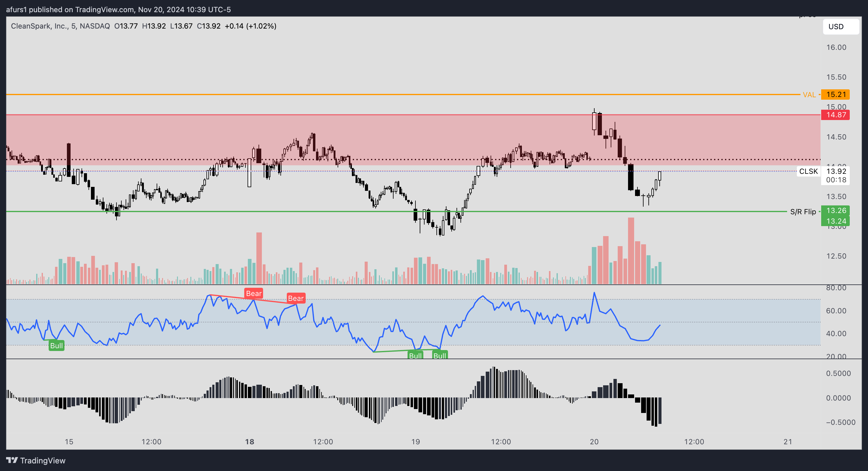Click the leftmost Bull label on RSI
868x471 pixels.
pyautogui.click(x=56, y=346)
